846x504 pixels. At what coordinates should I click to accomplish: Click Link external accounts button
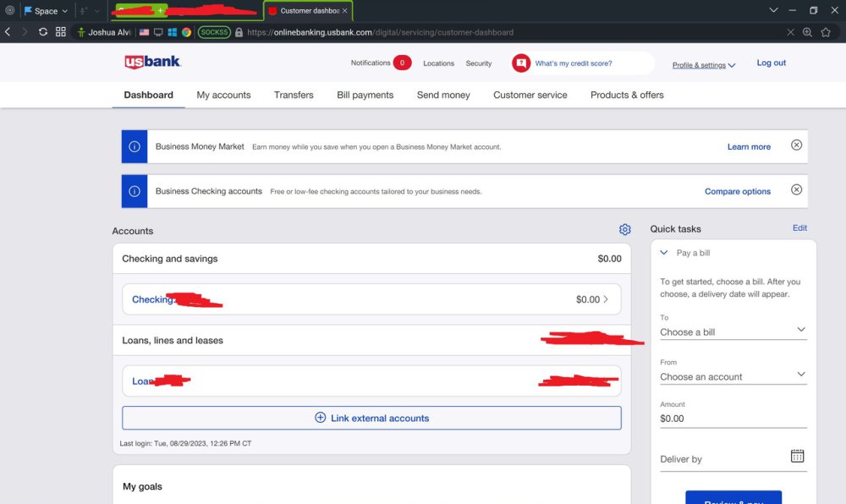pos(371,418)
